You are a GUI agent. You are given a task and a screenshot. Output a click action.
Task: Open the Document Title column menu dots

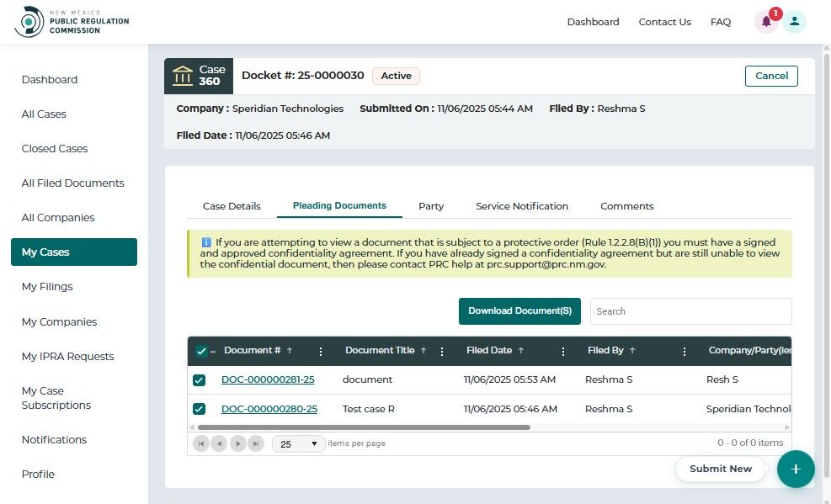(x=442, y=351)
